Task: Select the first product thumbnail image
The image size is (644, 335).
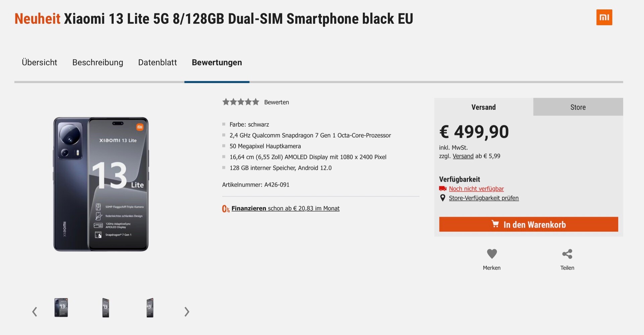Action: pyautogui.click(x=61, y=308)
